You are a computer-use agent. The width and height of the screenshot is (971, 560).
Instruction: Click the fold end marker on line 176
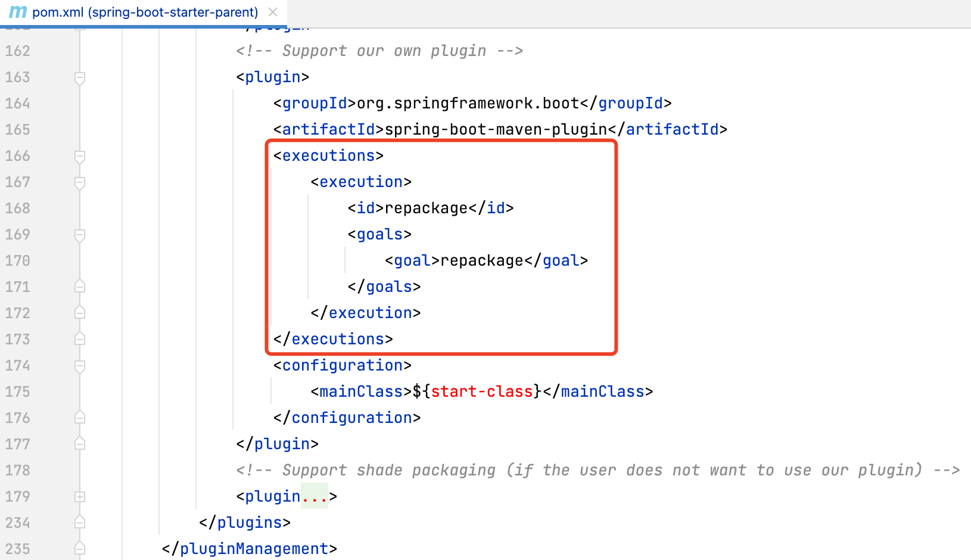pyautogui.click(x=80, y=418)
